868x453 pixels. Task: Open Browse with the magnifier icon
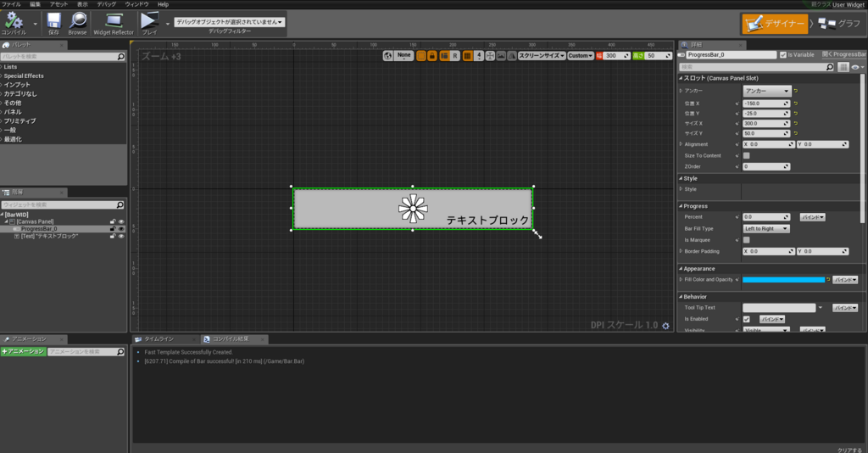pos(77,23)
